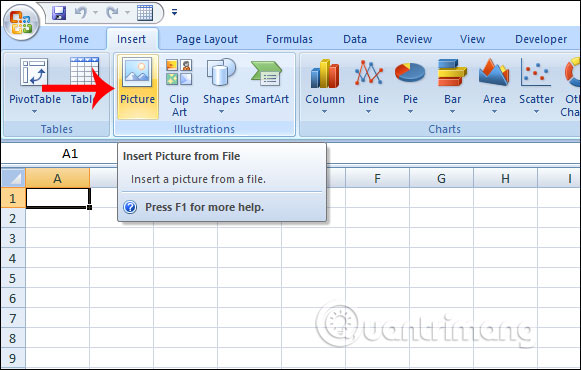This screenshot has width=581, height=370.
Task: Expand the Column chart dropdown arrow
Action: click(x=324, y=111)
